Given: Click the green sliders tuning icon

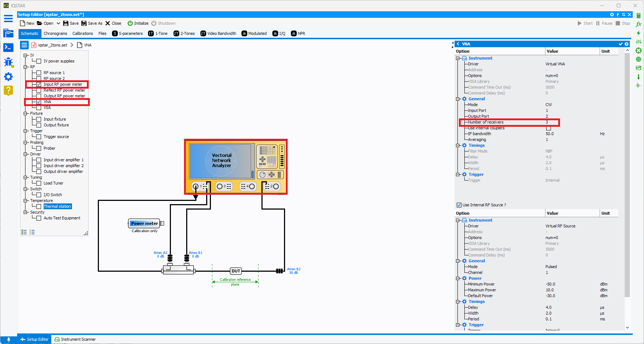Looking at the screenshot, I should pyautogui.click(x=638, y=42).
